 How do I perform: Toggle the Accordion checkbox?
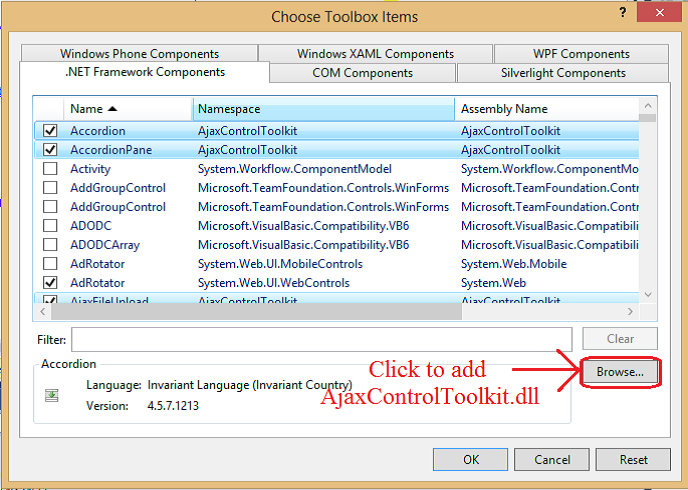point(50,131)
